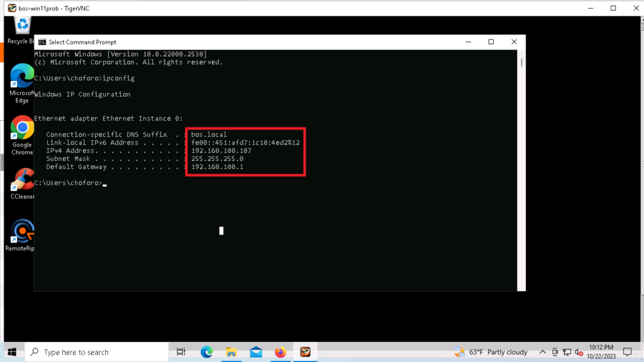Open File Explorer from the taskbar
Image resolution: width=644 pixels, height=362 pixels.
coord(231,352)
